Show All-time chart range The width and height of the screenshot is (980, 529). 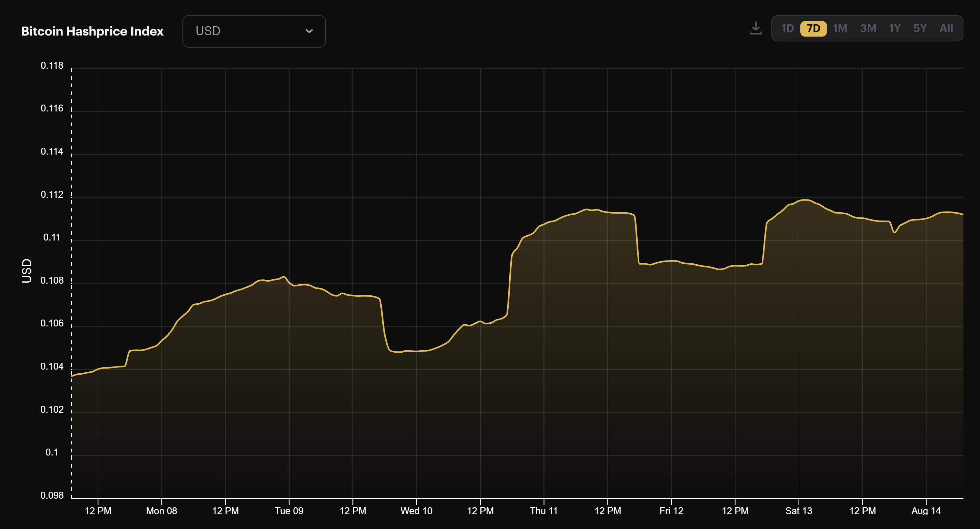[x=946, y=29]
